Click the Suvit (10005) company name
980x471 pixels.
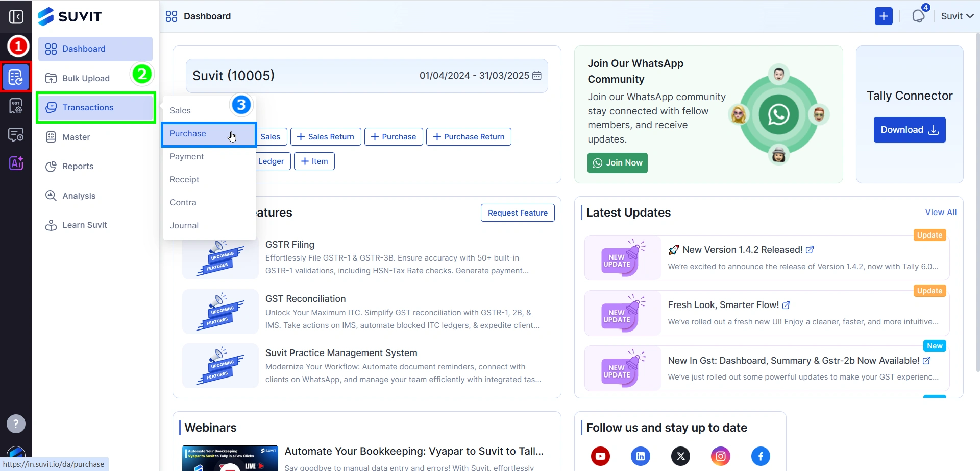pyautogui.click(x=233, y=76)
